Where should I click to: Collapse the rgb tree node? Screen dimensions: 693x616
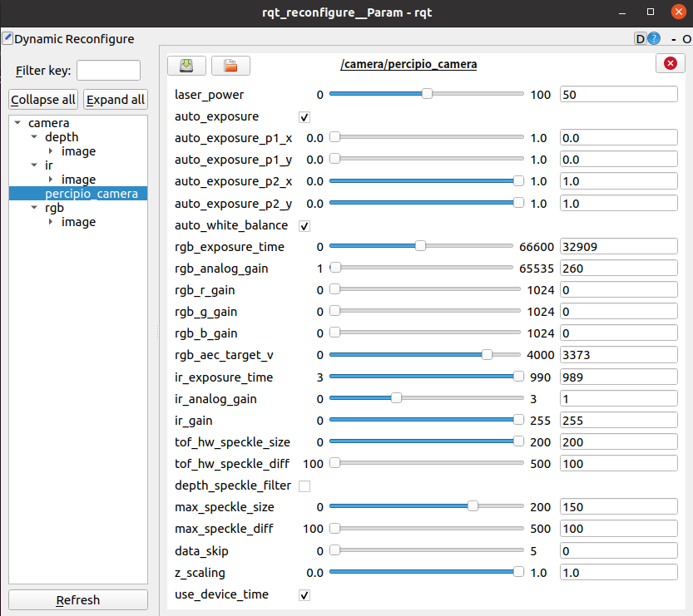point(34,208)
